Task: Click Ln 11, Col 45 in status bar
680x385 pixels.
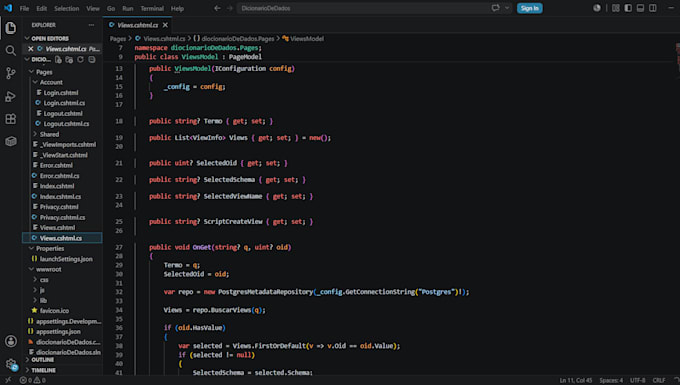Action: (x=575, y=380)
